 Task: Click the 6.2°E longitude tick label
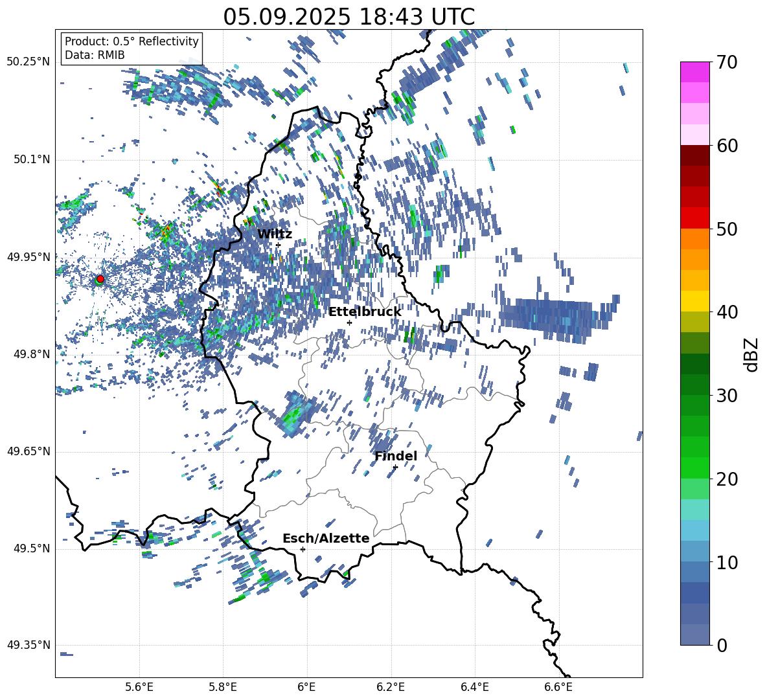[391, 687]
